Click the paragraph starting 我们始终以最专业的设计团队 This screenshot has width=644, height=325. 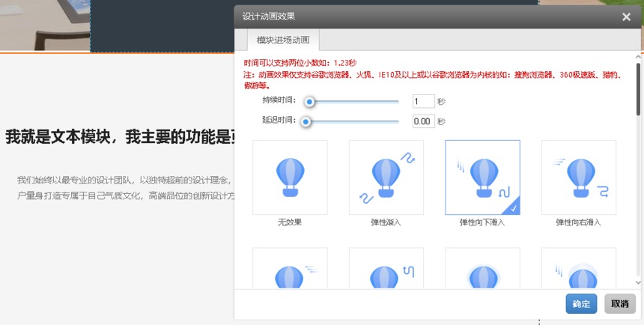point(125,188)
